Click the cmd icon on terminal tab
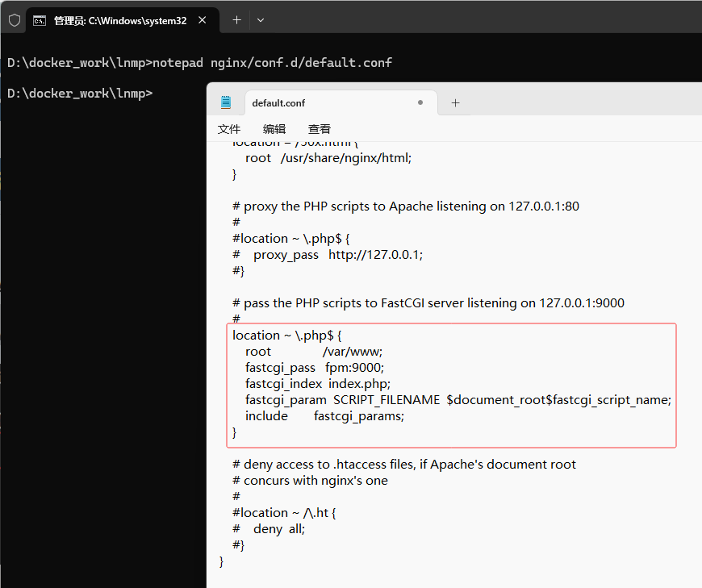 (40, 21)
